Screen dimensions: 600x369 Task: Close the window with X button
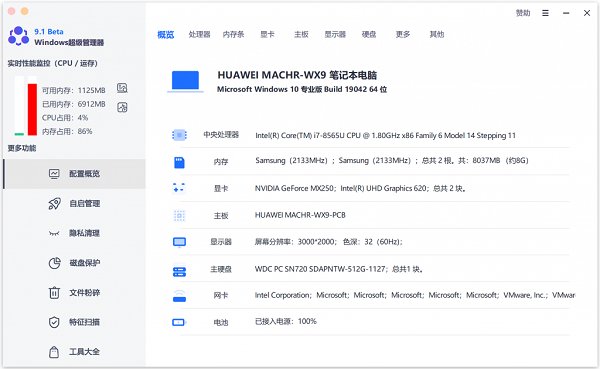point(587,13)
